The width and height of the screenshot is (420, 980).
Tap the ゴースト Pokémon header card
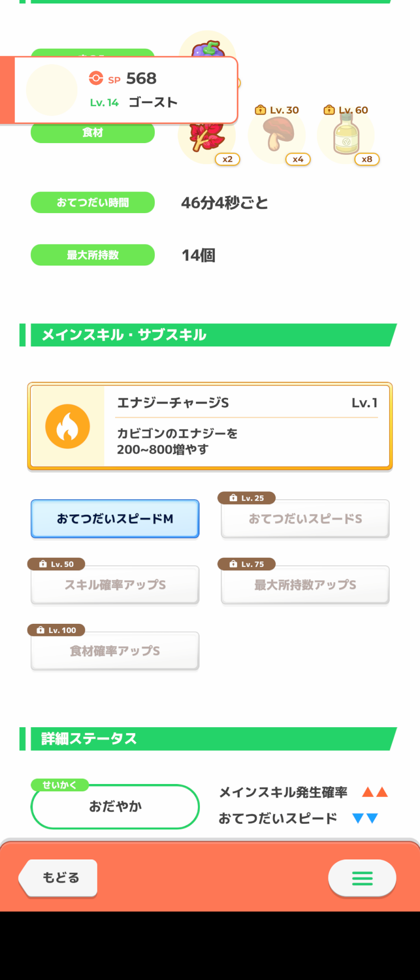pos(126,90)
